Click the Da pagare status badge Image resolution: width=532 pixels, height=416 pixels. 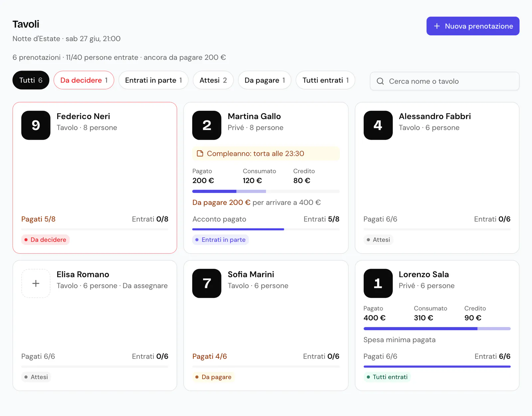pos(213,377)
